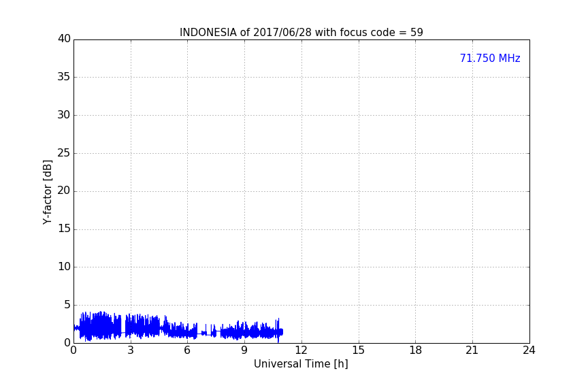Click the y-axis tick value 25
This screenshot has width=588, height=392.
[64, 152]
